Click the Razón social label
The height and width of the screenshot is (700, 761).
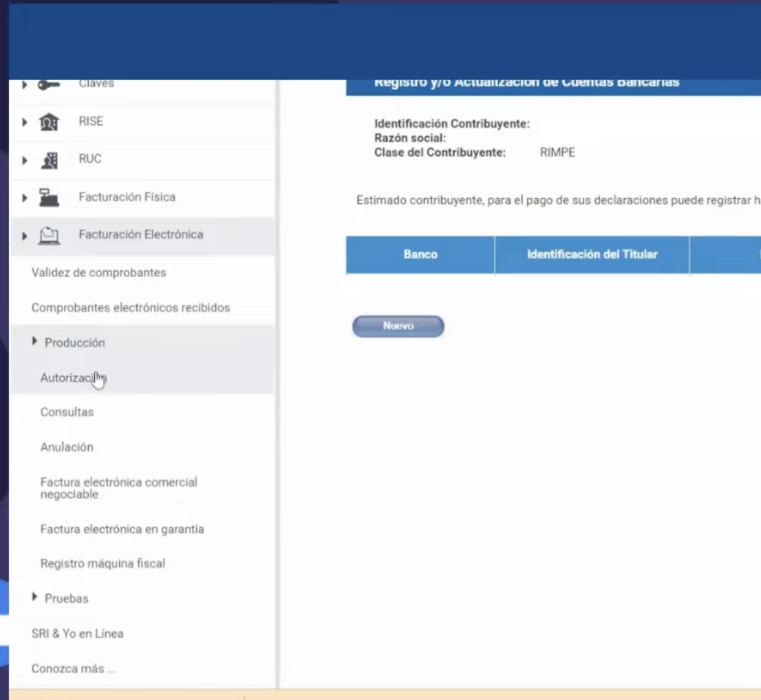click(x=409, y=138)
